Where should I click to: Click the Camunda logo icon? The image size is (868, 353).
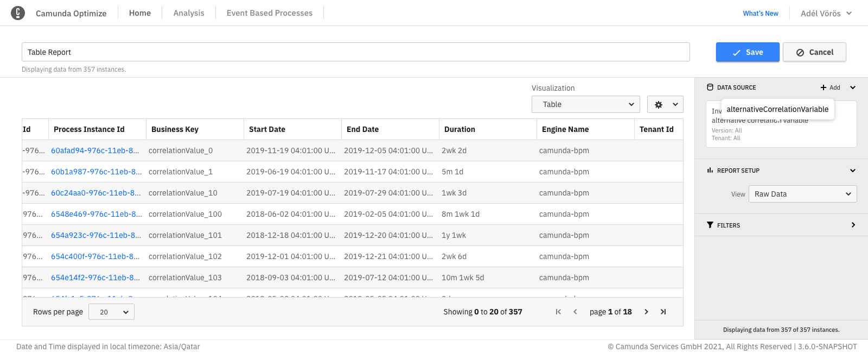tap(18, 13)
